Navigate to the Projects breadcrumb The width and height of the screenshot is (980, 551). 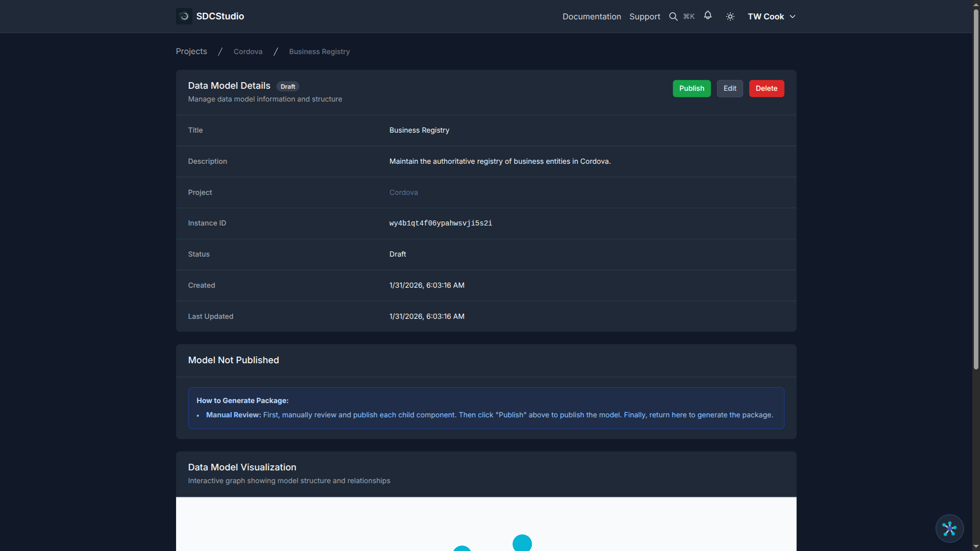click(x=191, y=51)
